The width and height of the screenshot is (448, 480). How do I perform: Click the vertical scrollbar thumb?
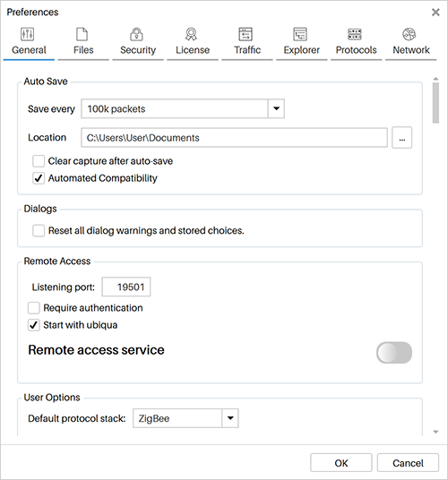(435, 103)
